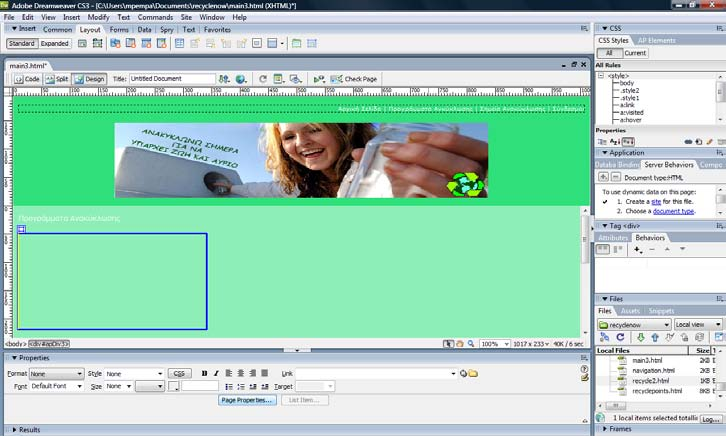Click the Select tool arrow in status bar

tap(448, 344)
